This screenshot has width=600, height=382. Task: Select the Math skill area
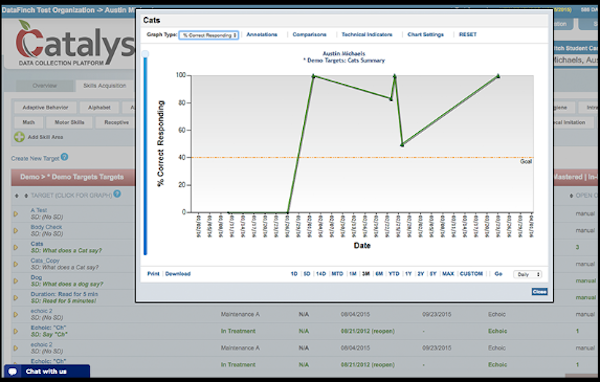pyautogui.click(x=28, y=122)
